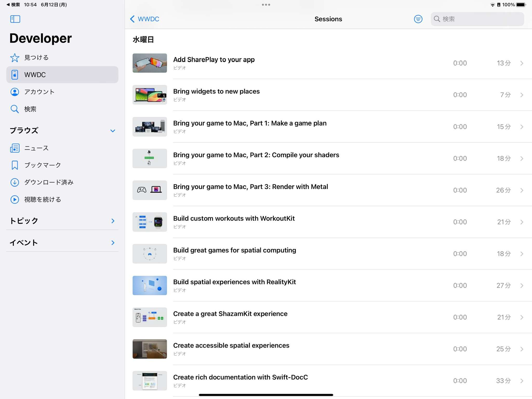Click the 視聴を続ける play icon
532x399 pixels.
[x=15, y=199]
